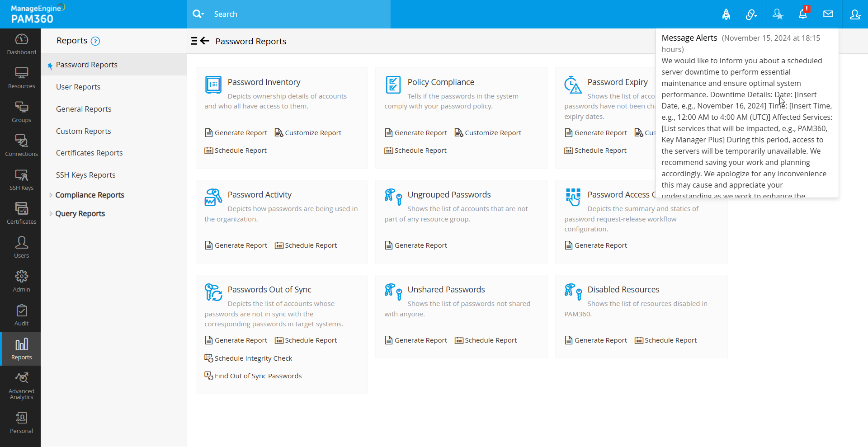Open the SSH Keys module
Screen dimensions: 868x447
[21, 180]
